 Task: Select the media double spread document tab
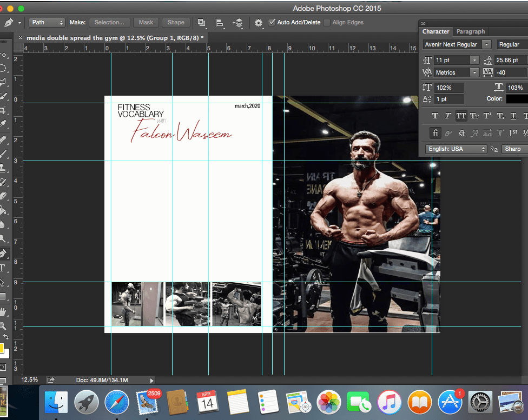pos(115,37)
